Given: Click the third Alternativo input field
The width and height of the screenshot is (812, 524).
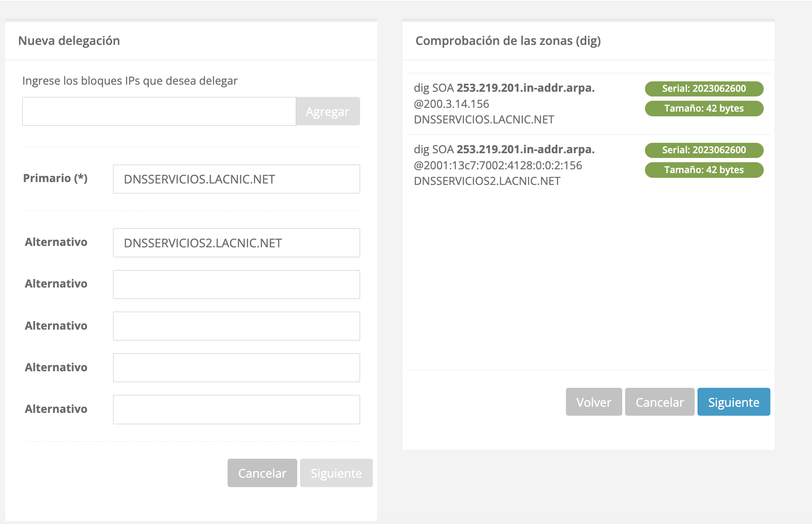Looking at the screenshot, I should (236, 326).
